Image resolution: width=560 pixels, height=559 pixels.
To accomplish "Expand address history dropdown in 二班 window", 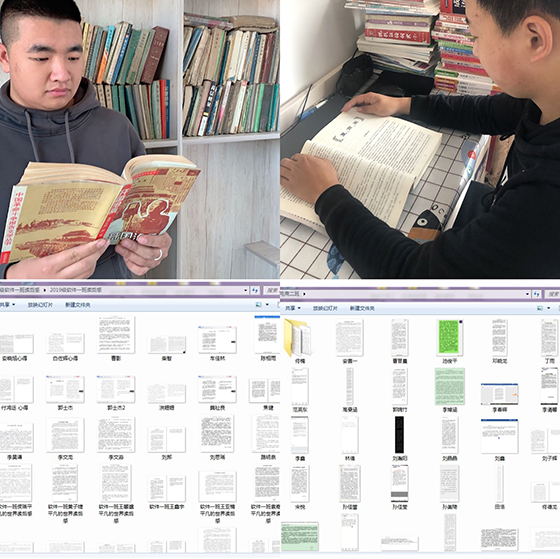I will pyautogui.click(x=528, y=294).
